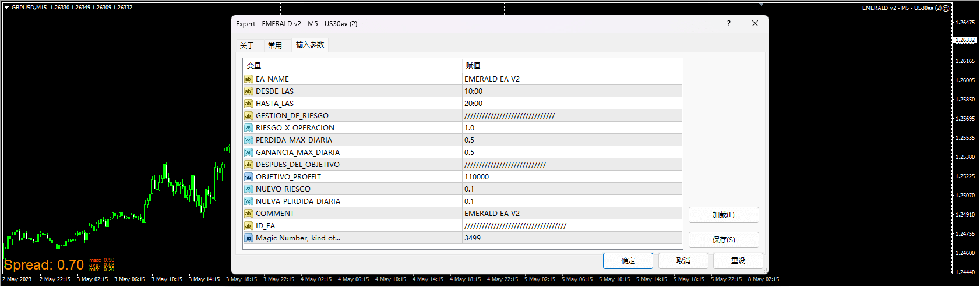This screenshot has width=980, height=287.
Task: Click the double-type icon beside RIESGO_X_OPERACION
Action: (x=248, y=128)
